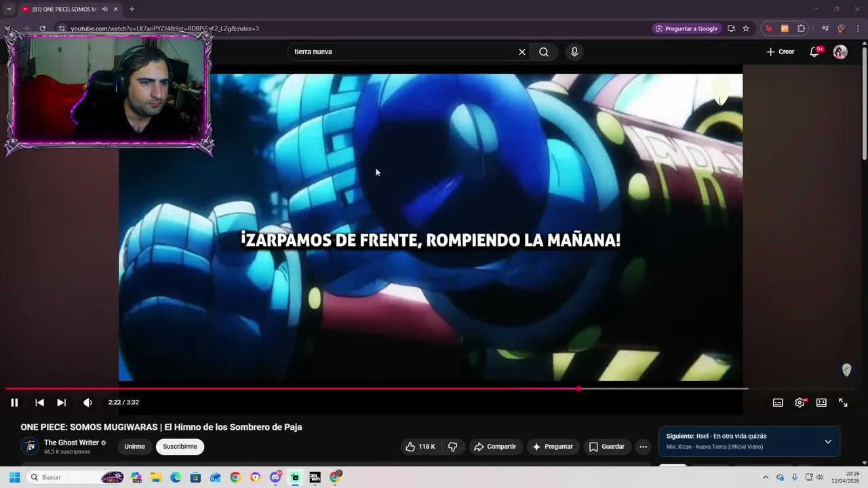
Task: Open The Ghost Writer channel avatar
Action: (x=30, y=446)
